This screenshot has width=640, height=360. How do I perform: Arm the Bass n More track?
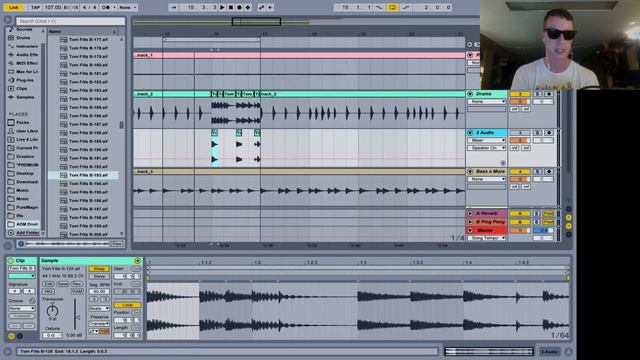(549, 171)
